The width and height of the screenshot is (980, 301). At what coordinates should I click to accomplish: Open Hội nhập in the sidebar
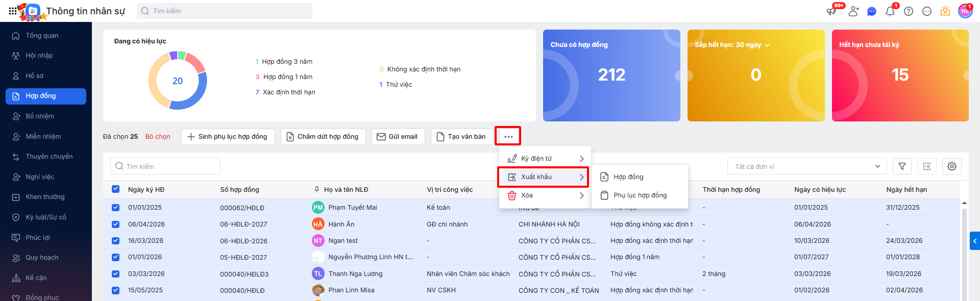46,56
